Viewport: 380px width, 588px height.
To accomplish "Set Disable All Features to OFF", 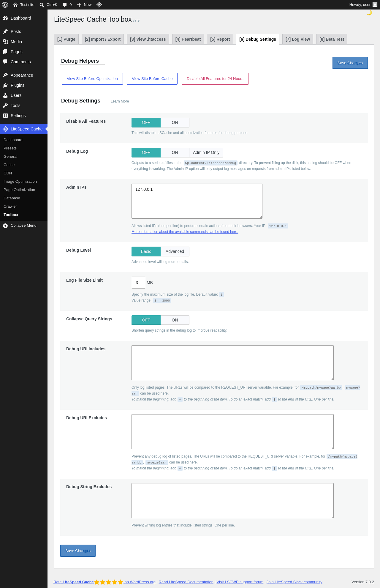I will (x=146, y=122).
